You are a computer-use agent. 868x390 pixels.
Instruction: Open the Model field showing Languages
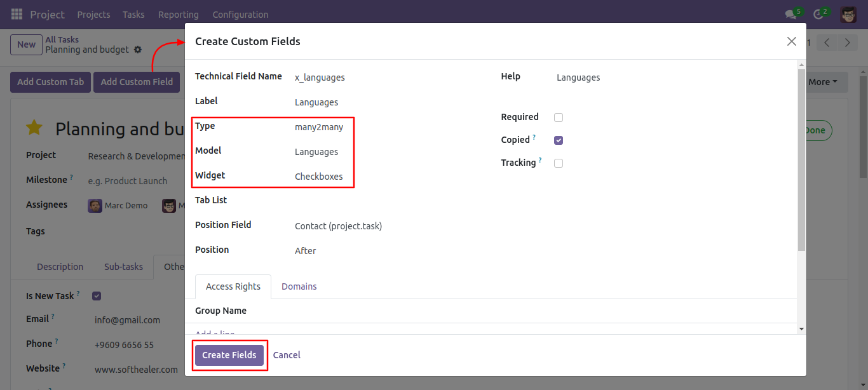pos(316,152)
